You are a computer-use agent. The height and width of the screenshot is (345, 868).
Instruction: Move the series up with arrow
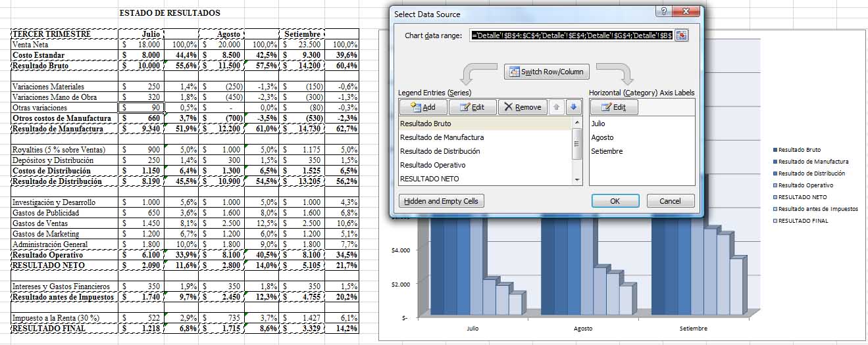pos(558,107)
